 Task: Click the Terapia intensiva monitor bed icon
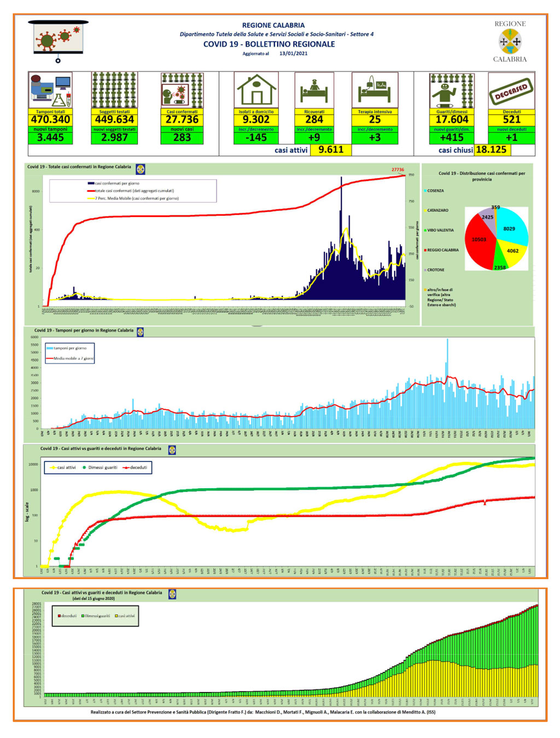375,90
